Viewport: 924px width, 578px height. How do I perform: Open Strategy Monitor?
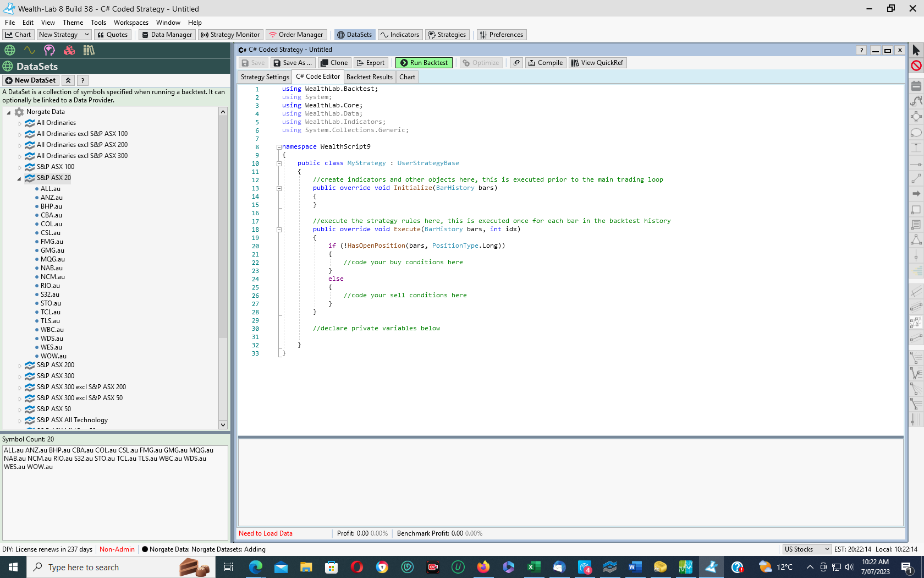(x=230, y=35)
